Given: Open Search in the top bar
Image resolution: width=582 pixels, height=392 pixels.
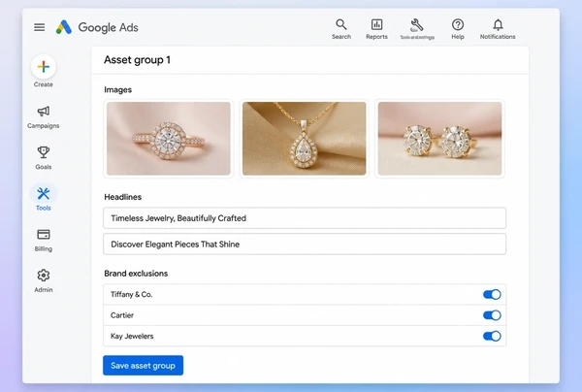Looking at the screenshot, I should [341, 29].
